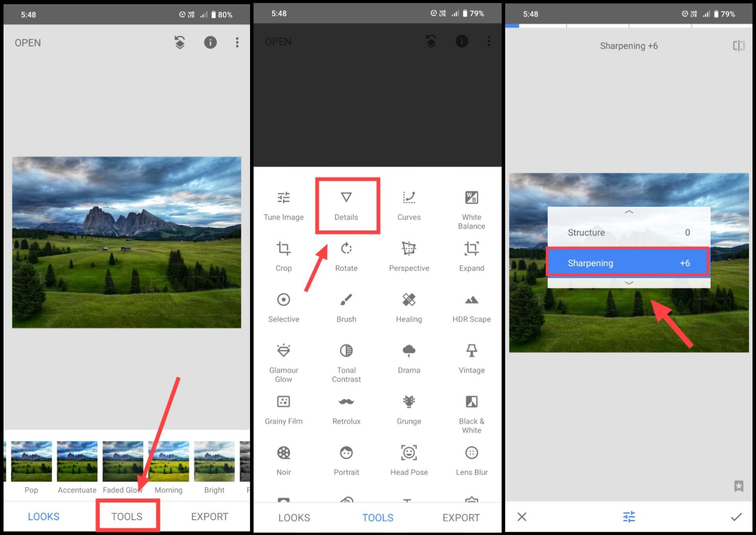This screenshot has width=756, height=535.
Task: Tap the info icon in first screen
Action: [x=210, y=42]
